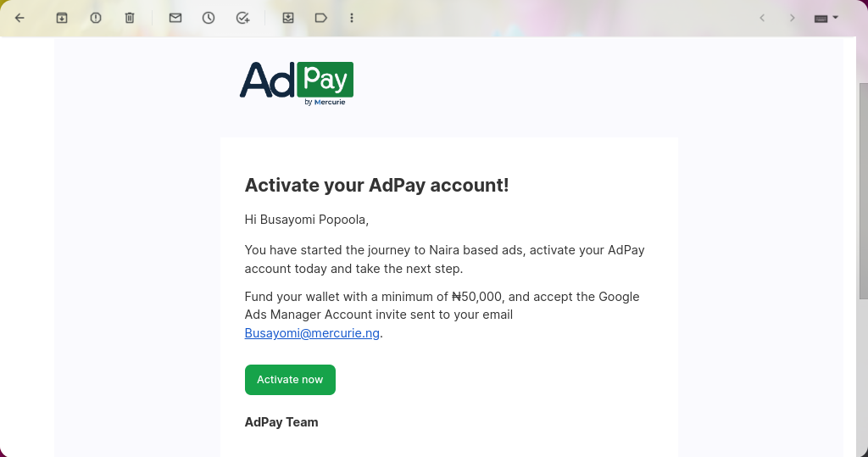Screen dimensions: 868x457
Task: Open the labels icon menu
Action: tap(321, 18)
